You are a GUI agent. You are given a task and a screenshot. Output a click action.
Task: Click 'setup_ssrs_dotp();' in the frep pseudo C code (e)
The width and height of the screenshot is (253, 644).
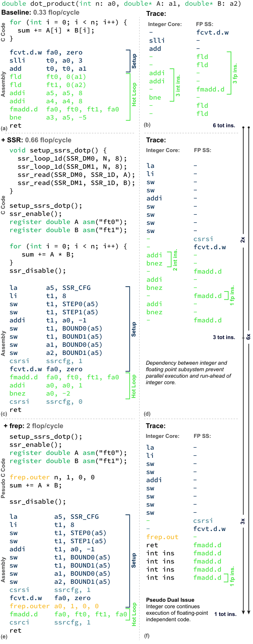point(46,437)
